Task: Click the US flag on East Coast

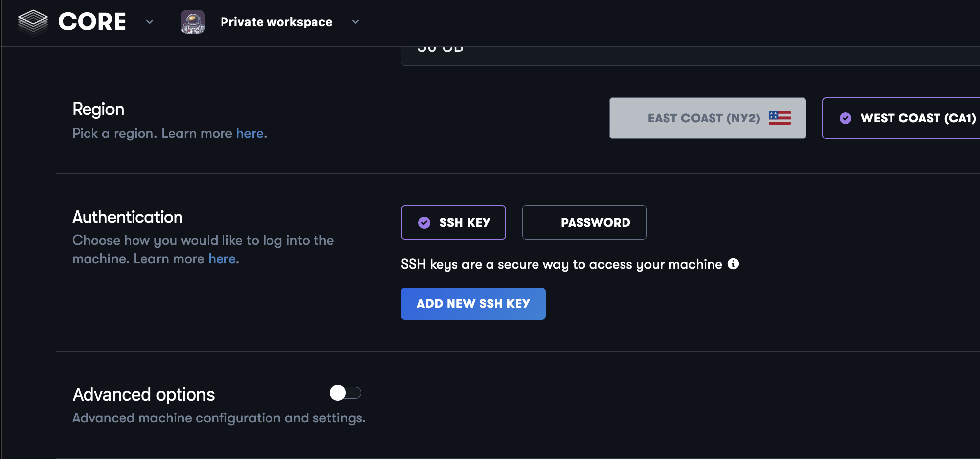Action: coord(779,118)
